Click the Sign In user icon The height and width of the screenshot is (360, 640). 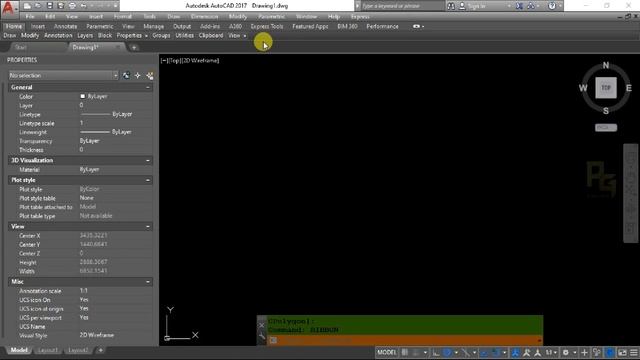pyautogui.click(x=462, y=6)
